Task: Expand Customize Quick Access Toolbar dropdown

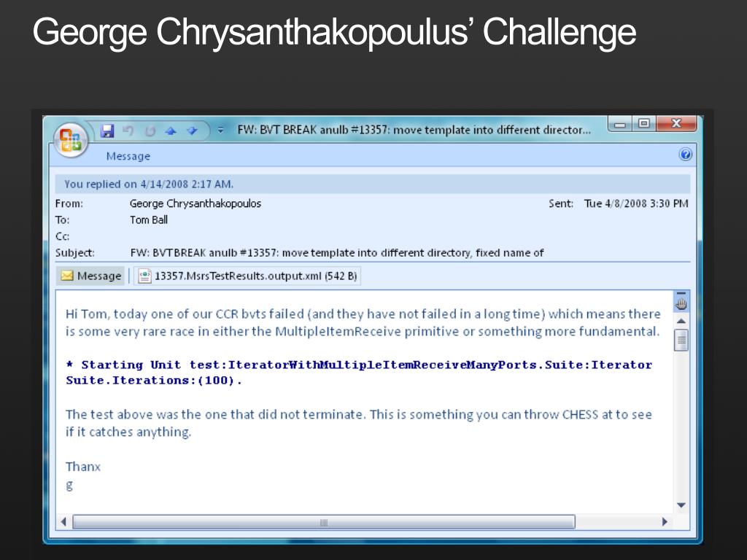Action: (x=220, y=130)
